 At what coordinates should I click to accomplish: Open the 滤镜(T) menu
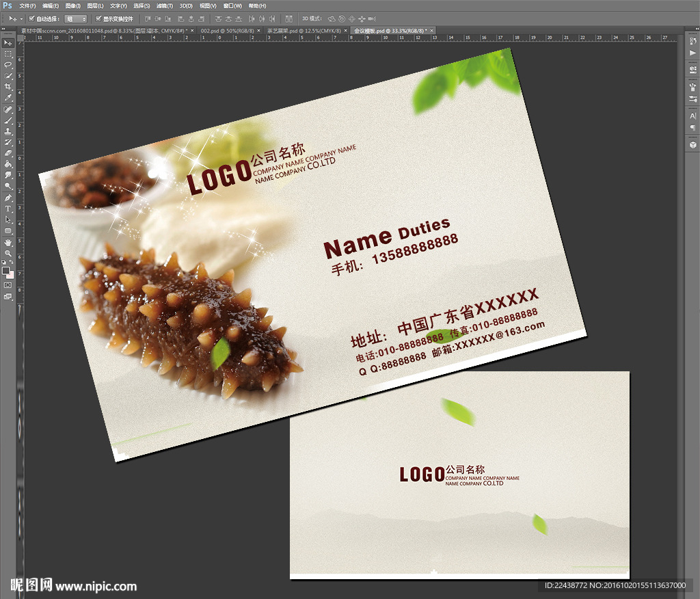(164, 5)
